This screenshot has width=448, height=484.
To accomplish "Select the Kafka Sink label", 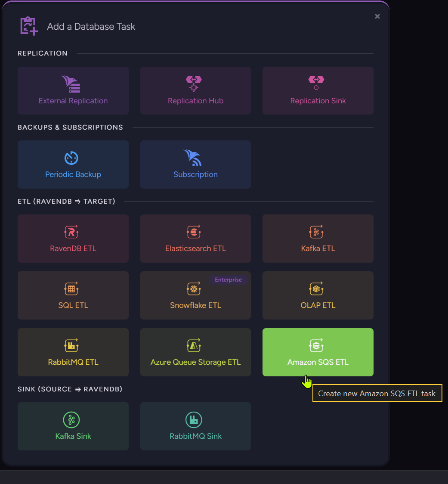I will point(73,436).
